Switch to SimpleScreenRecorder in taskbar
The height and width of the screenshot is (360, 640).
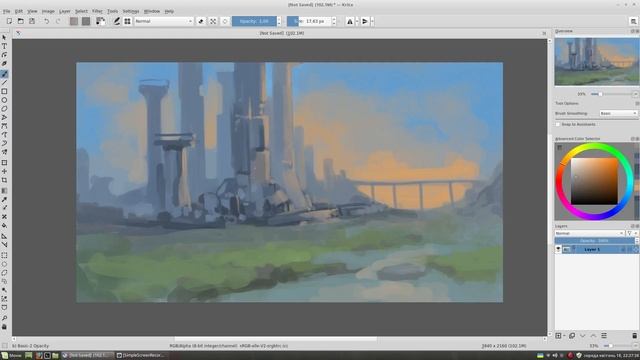[141, 356]
